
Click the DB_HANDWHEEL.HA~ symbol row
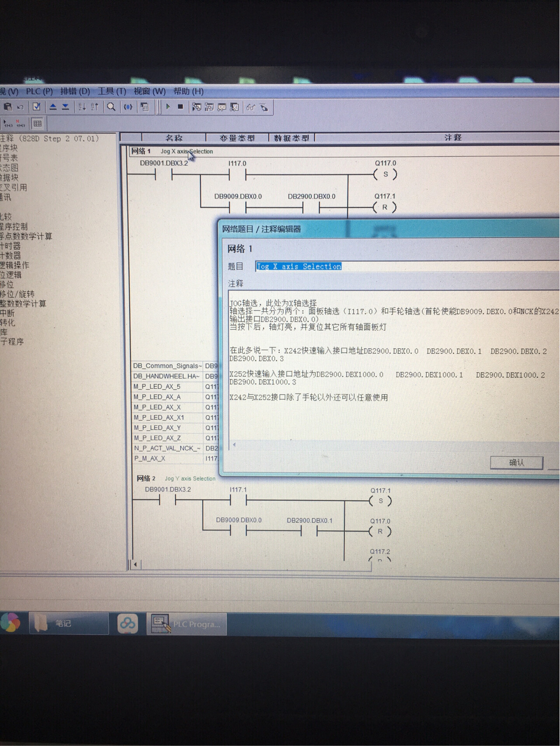(175, 376)
